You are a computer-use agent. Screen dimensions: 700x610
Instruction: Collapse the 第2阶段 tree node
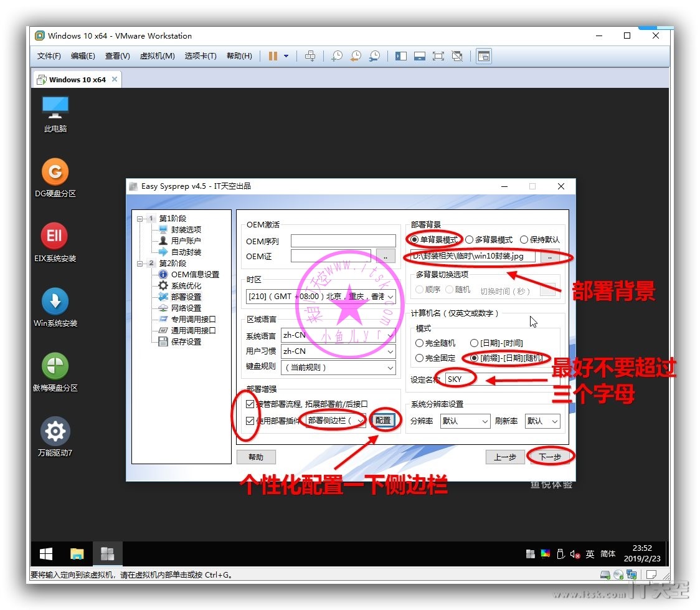[140, 264]
